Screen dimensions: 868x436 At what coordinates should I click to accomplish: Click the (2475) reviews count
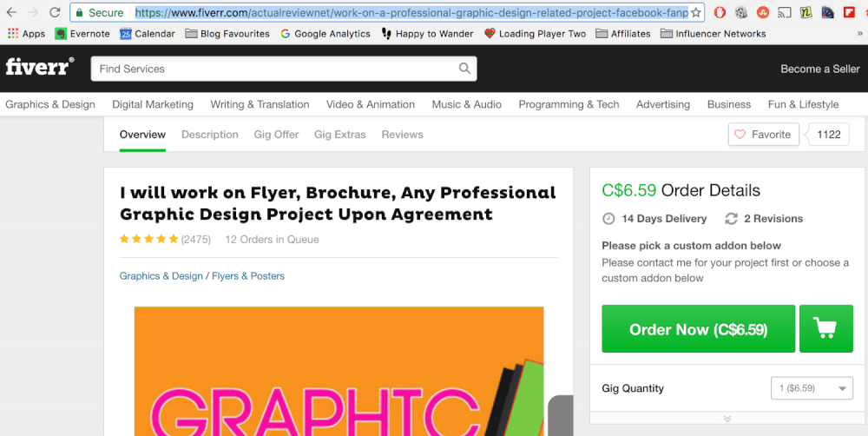[196, 240]
